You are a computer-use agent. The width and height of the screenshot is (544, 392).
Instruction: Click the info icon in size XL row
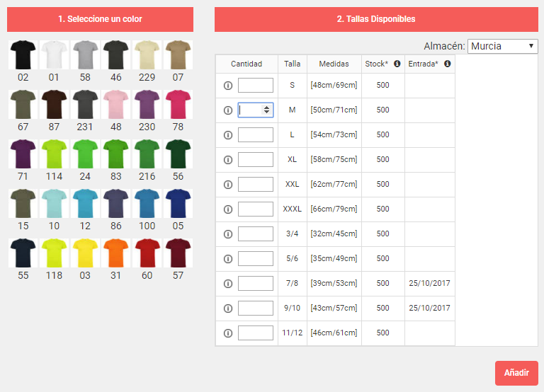(x=228, y=160)
